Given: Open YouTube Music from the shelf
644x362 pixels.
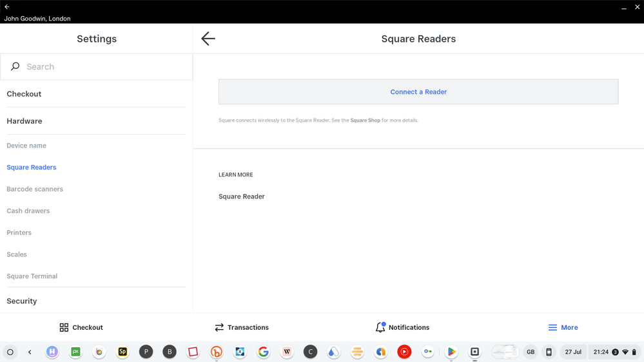Looking at the screenshot, I should coord(404,352).
